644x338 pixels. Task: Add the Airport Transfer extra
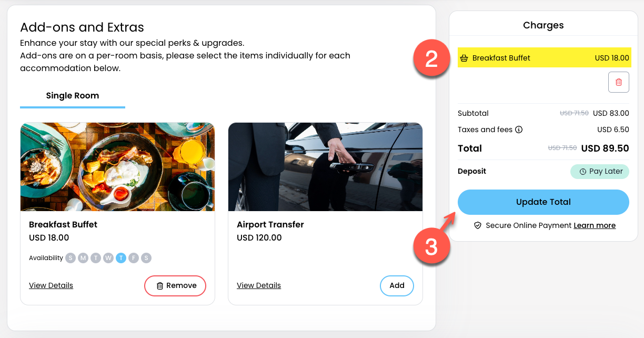(x=397, y=286)
